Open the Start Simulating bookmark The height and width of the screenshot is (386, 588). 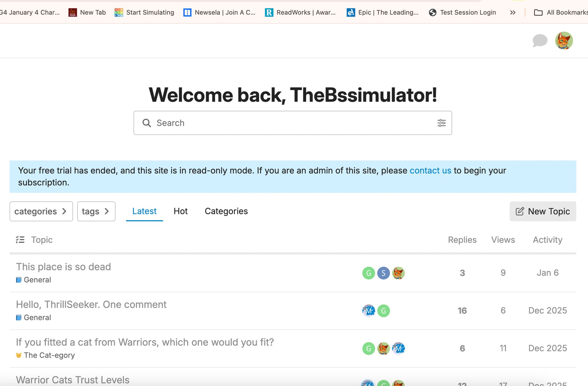coord(144,12)
